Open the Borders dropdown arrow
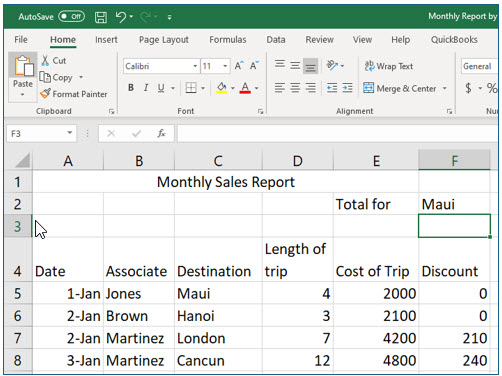Viewport: 502px width, 376px height. pyautogui.click(x=203, y=88)
